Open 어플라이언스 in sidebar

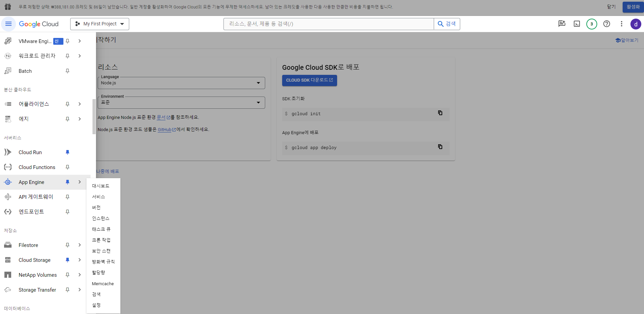pyautogui.click(x=34, y=104)
